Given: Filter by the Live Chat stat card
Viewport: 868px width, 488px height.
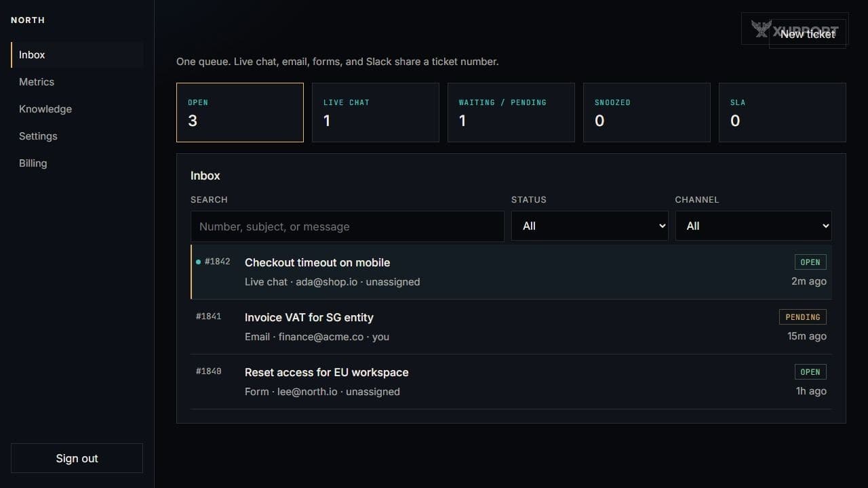Looking at the screenshot, I should click(376, 113).
